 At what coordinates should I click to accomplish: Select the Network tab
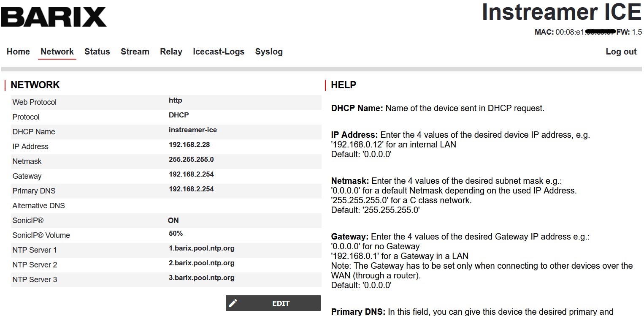point(57,52)
